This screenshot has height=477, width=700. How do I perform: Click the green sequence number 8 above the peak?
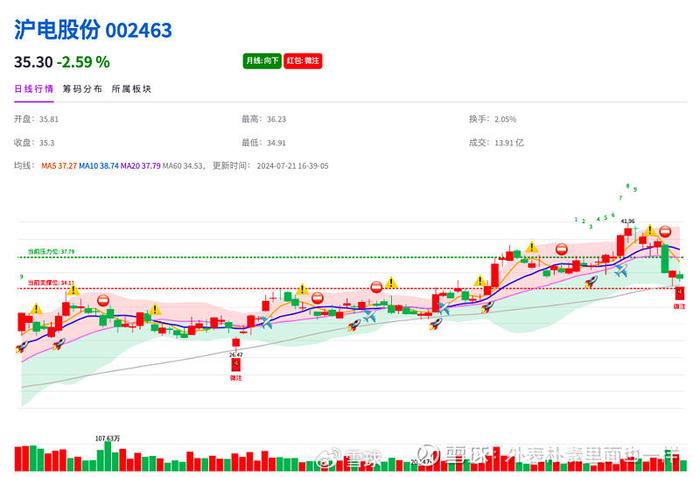pyautogui.click(x=628, y=186)
